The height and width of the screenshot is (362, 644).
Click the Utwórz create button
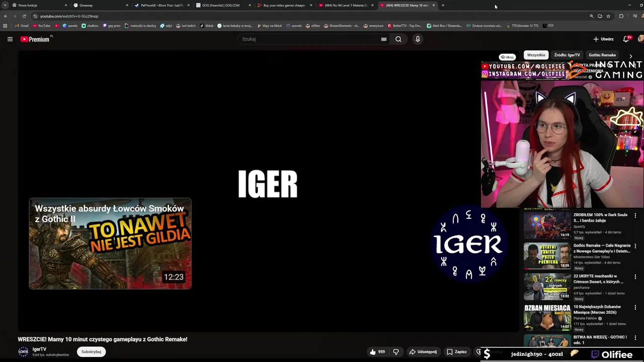[603, 39]
